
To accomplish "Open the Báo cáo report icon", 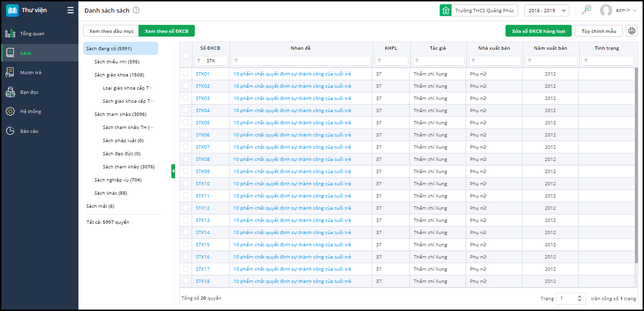I will click(x=10, y=131).
